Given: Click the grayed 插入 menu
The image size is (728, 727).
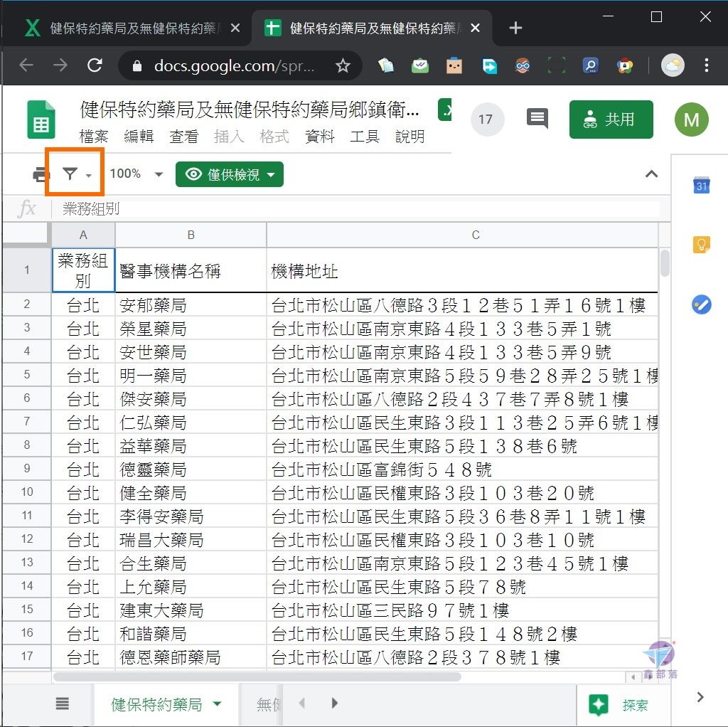Looking at the screenshot, I should tap(229, 136).
